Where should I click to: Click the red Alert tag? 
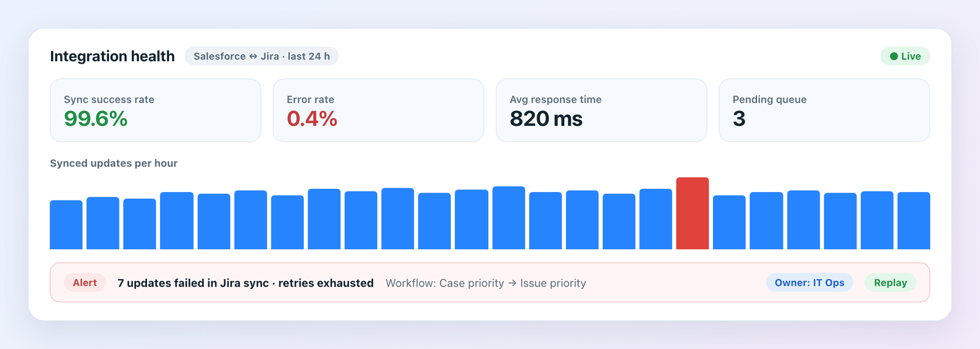pos(85,283)
